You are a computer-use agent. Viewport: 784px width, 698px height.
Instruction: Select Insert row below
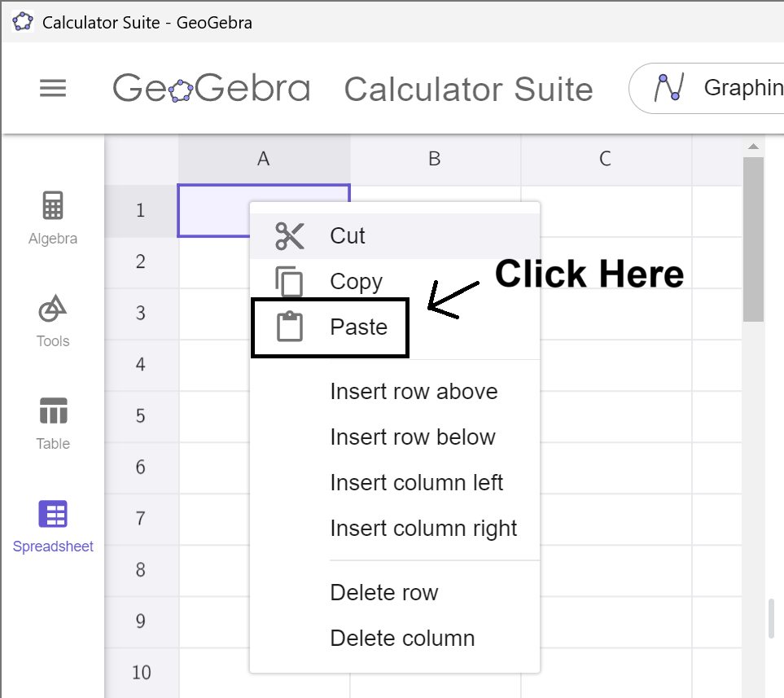pyautogui.click(x=395, y=437)
